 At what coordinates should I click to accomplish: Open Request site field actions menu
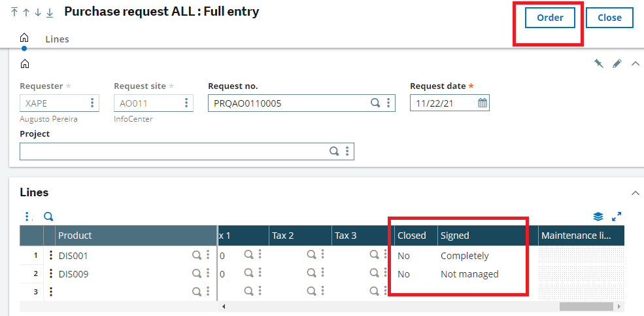coord(186,103)
